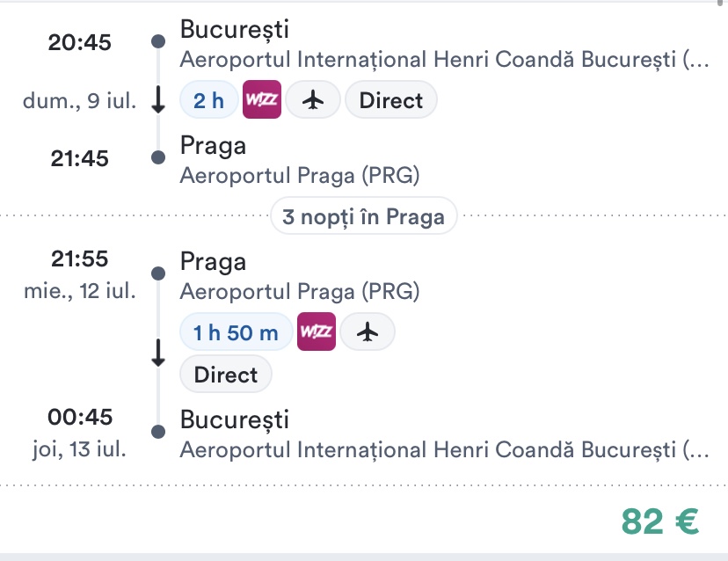Open the 3 nopți în Praga pill
The image size is (728, 561).
(363, 216)
